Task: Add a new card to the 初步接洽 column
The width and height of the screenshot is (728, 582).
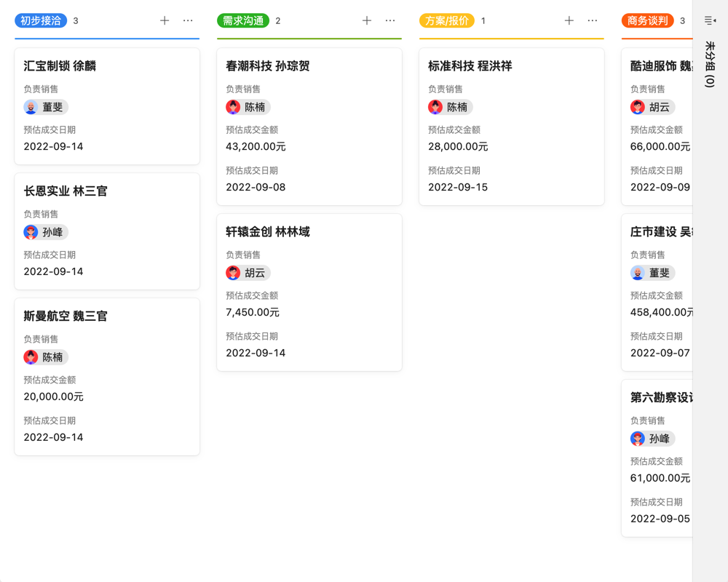Action: point(165,21)
